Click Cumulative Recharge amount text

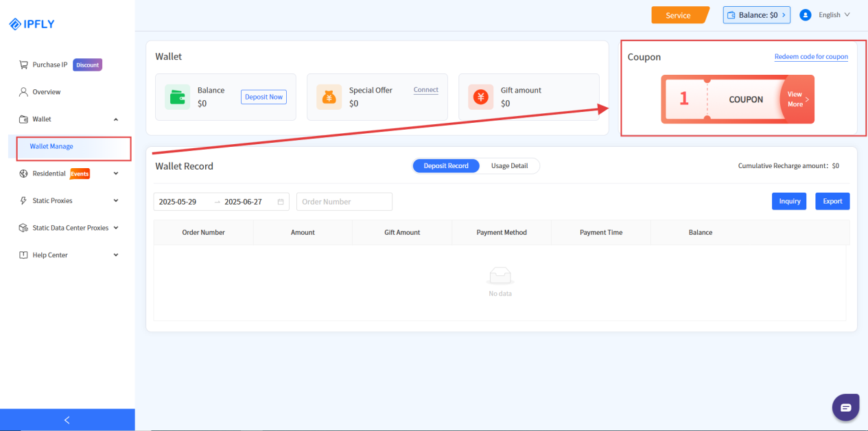788,165
